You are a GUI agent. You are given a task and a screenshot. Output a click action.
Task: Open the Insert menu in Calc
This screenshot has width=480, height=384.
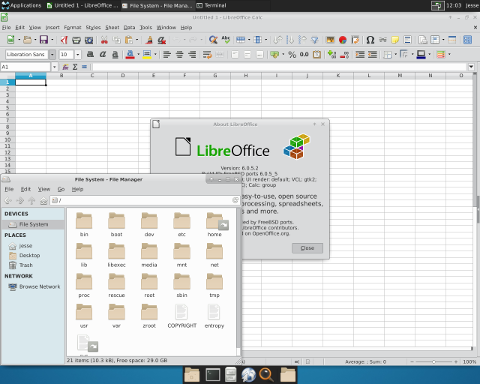pyautogui.click(x=52, y=27)
